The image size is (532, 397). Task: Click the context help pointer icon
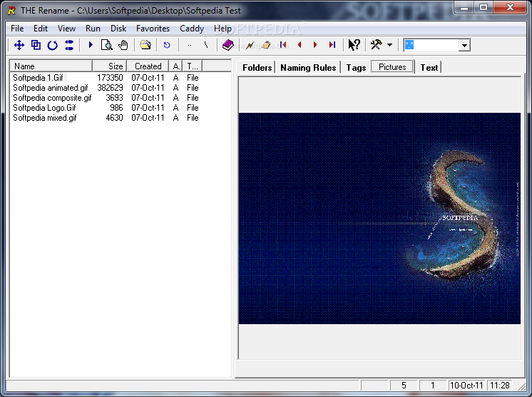tap(354, 45)
